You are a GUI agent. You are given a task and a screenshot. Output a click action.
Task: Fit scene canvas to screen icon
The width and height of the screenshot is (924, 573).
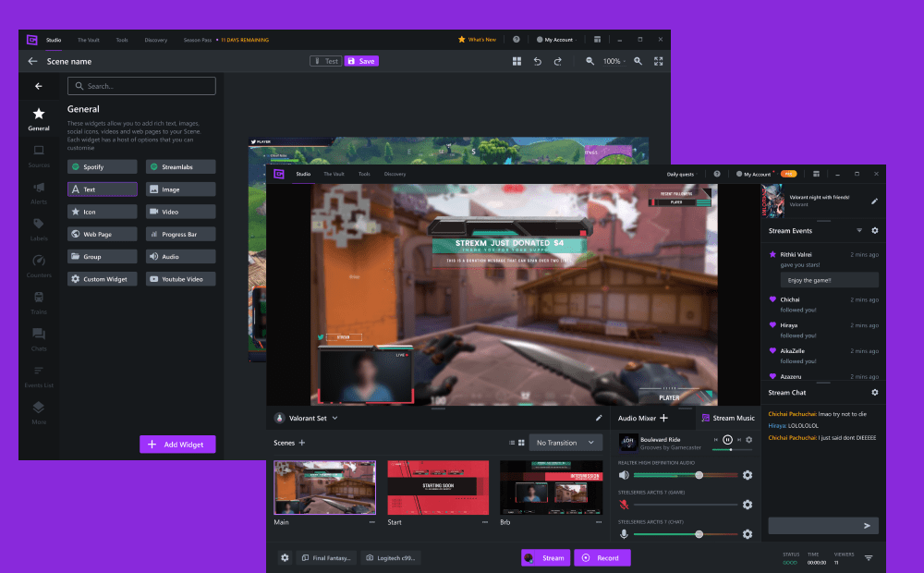pos(658,61)
